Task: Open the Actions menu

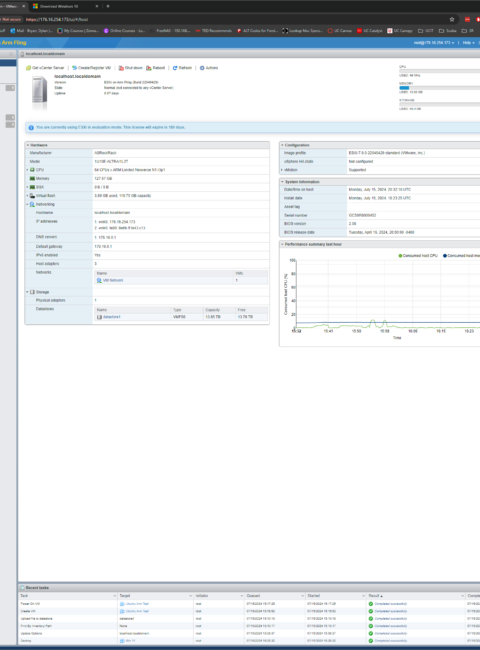Action: click(208, 68)
